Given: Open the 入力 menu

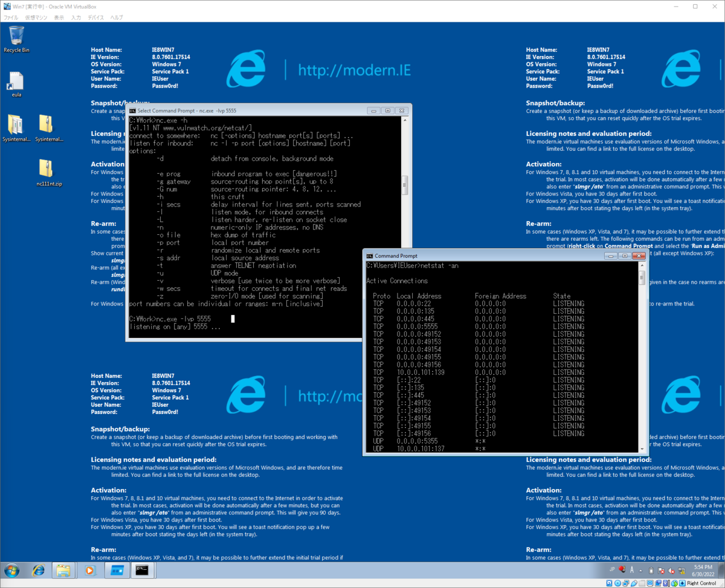Looking at the screenshot, I should (x=76, y=18).
